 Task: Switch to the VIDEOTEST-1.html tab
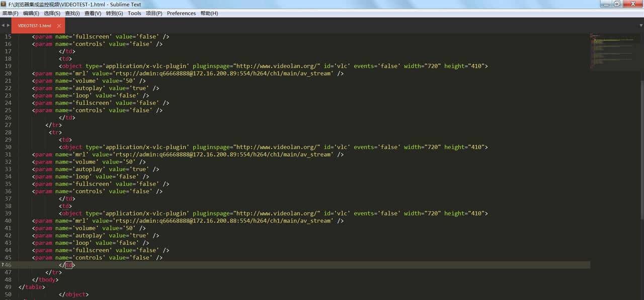pos(34,26)
